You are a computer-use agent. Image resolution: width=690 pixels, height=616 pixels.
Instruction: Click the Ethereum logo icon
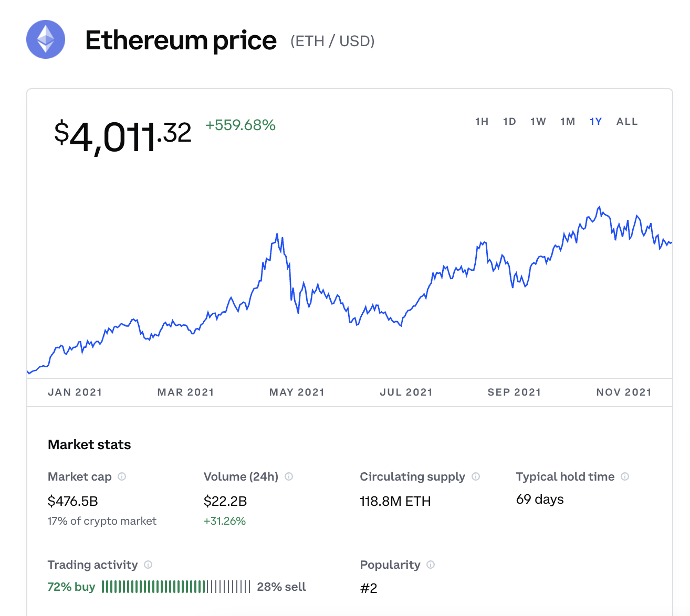point(46,39)
